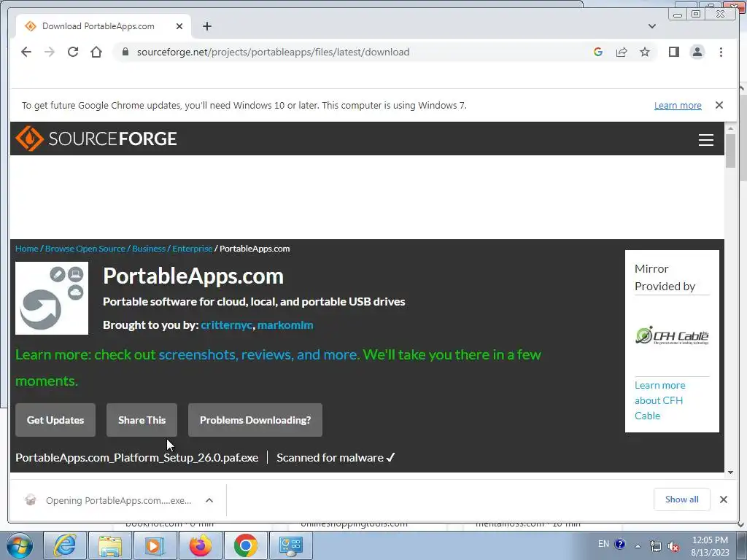
Task: Dismiss the Windows 7 update notice
Action: point(719,105)
